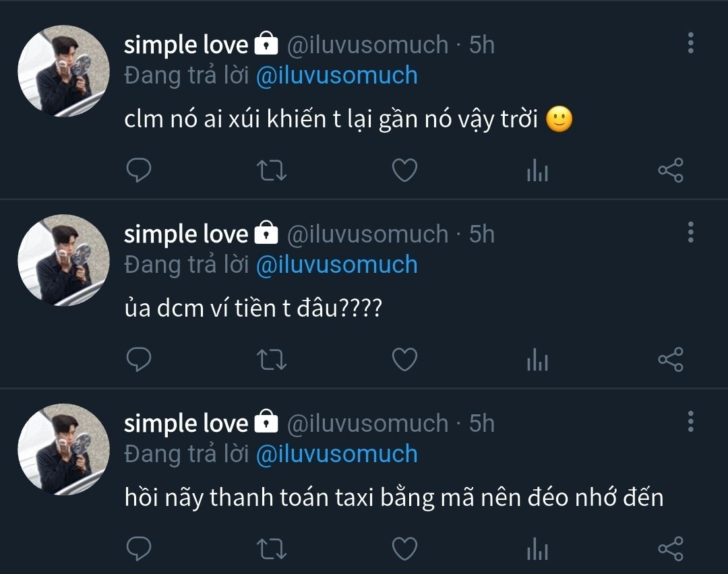The height and width of the screenshot is (574, 728).
Task: Click the 'simple love' name on the taxi tweet
Action: [x=186, y=423]
